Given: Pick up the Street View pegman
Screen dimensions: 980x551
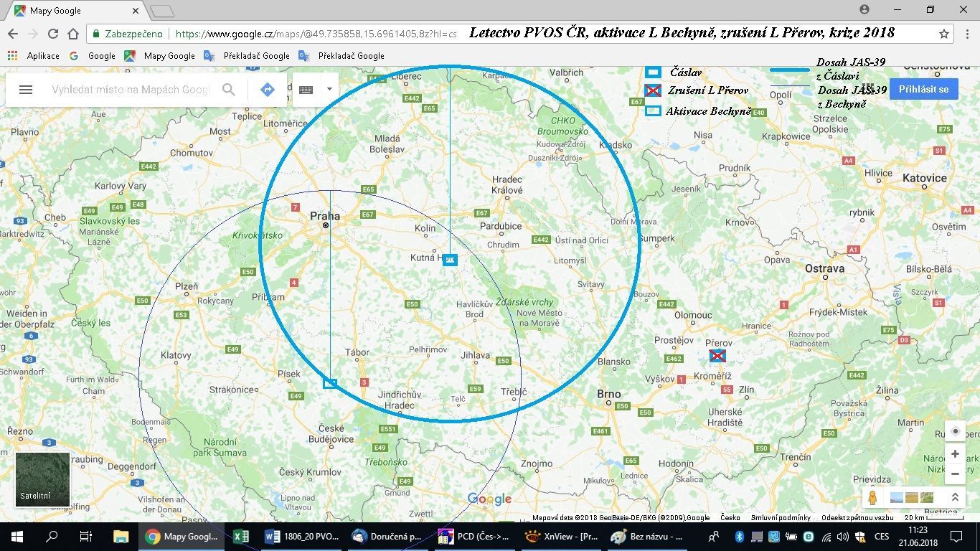Looking at the screenshot, I should point(872,497).
